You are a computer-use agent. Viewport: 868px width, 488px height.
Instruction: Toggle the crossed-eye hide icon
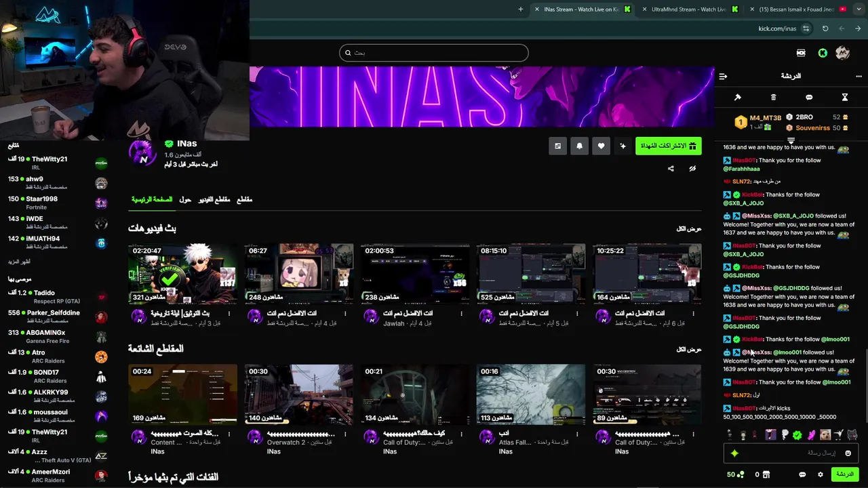692,169
